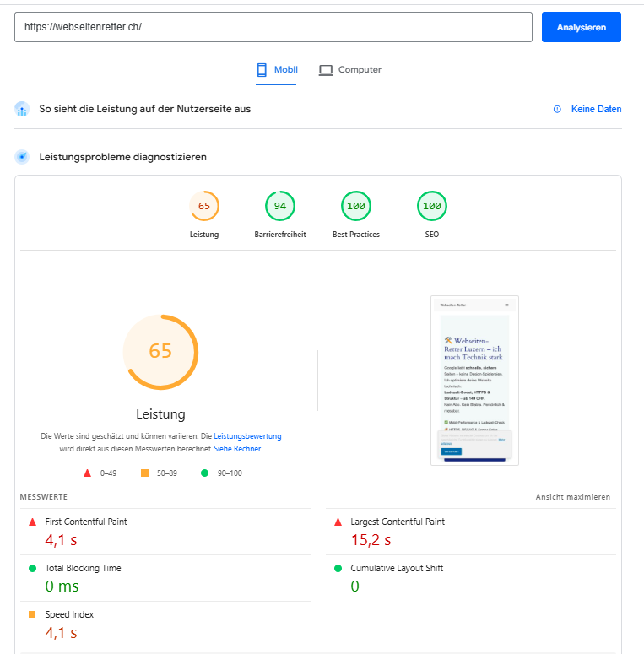
Task: Click the Largest Contentful Paint label
Action: pos(398,522)
